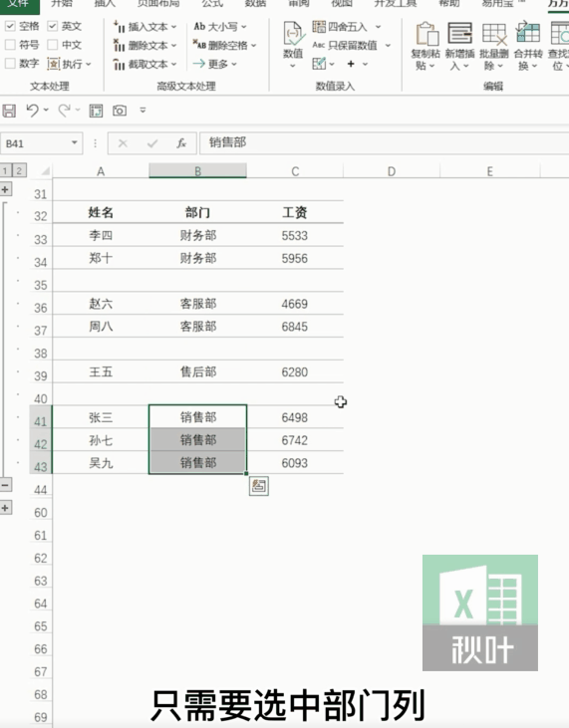Undo the last action
The image size is (569, 728).
click(32, 111)
